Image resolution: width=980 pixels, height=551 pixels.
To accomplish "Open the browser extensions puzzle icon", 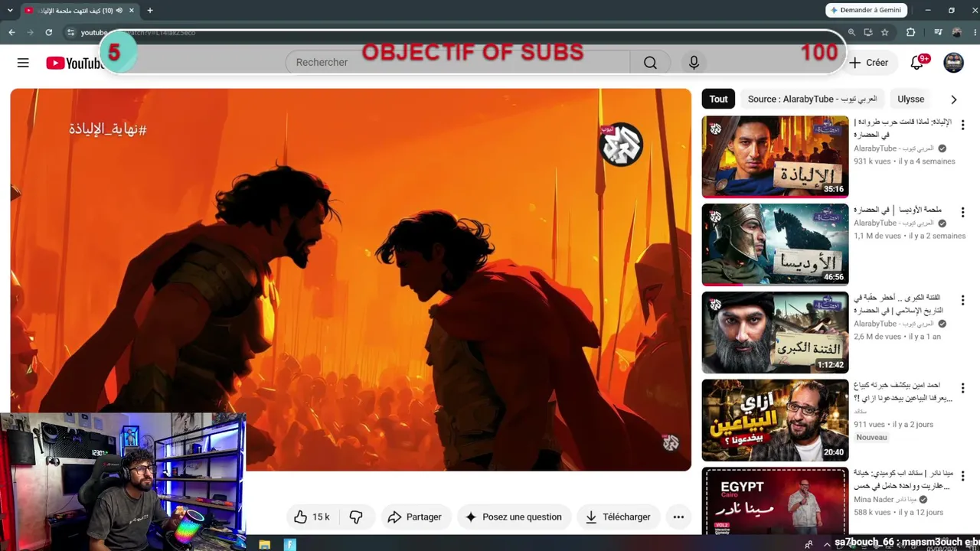I will point(910,32).
